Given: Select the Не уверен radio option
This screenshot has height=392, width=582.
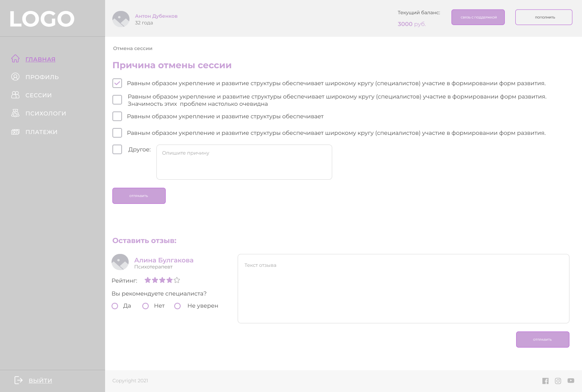Looking at the screenshot, I should click(177, 306).
